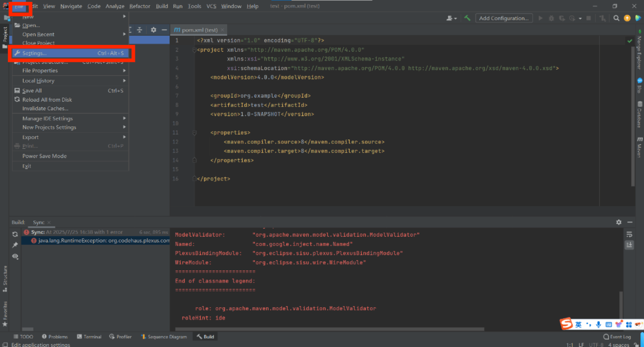Click the fold toggle on the properties line
This screenshot has height=347, width=644.
pos(194,133)
